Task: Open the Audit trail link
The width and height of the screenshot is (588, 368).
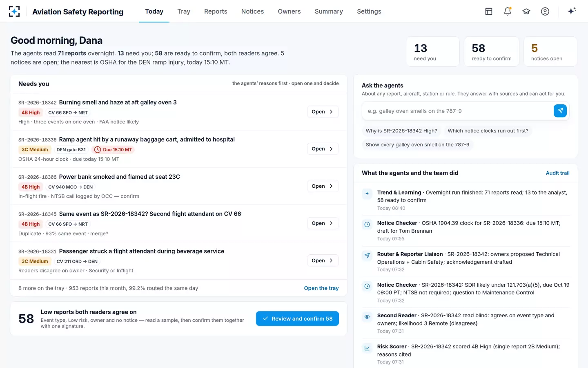Action: (x=557, y=173)
